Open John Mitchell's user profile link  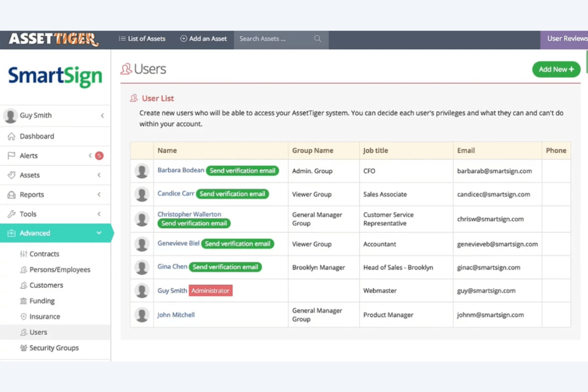pyautogui.click(x=176, y=315)
